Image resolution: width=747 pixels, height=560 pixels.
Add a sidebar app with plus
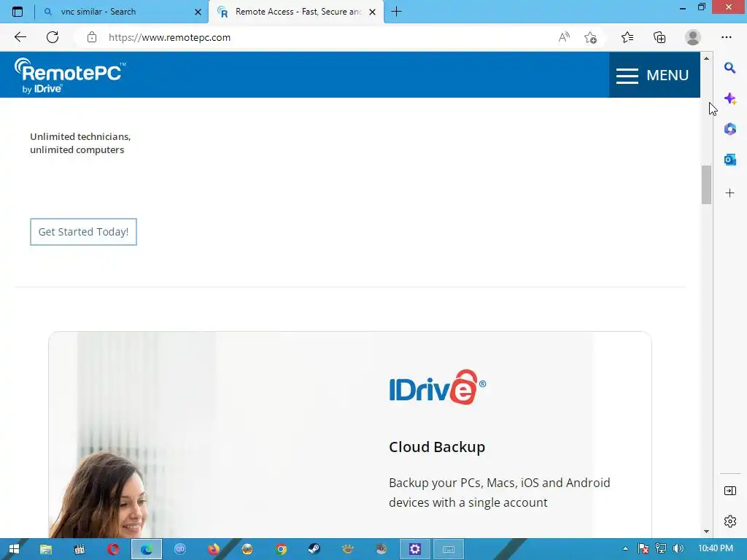tap(729, 192)
